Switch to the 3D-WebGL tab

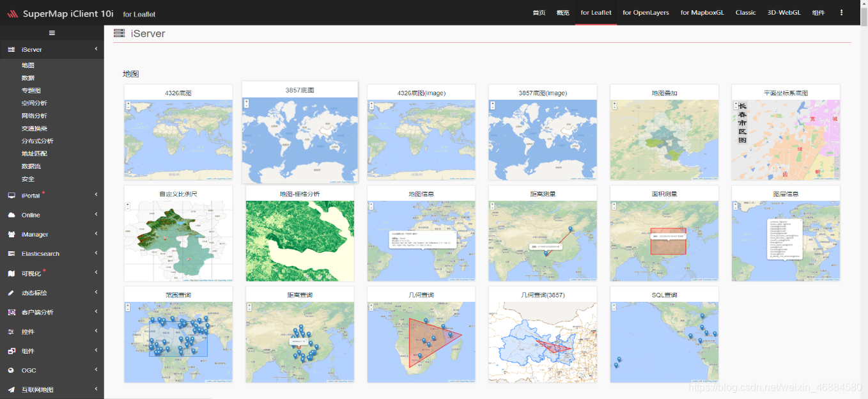coord(784,13)
